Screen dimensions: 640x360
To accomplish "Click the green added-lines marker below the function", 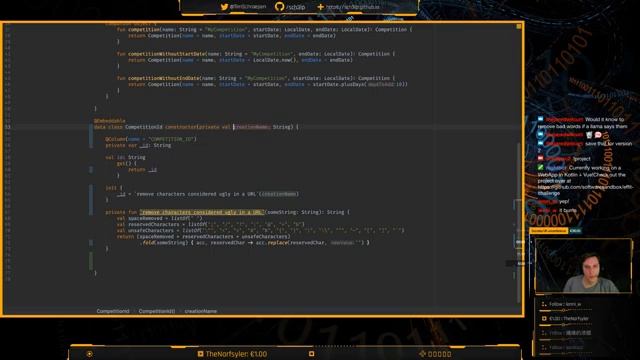I will tap(91, 261).
